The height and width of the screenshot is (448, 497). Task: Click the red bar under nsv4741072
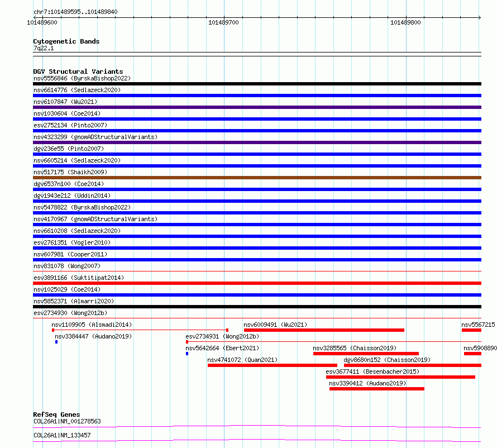(273, 365)
